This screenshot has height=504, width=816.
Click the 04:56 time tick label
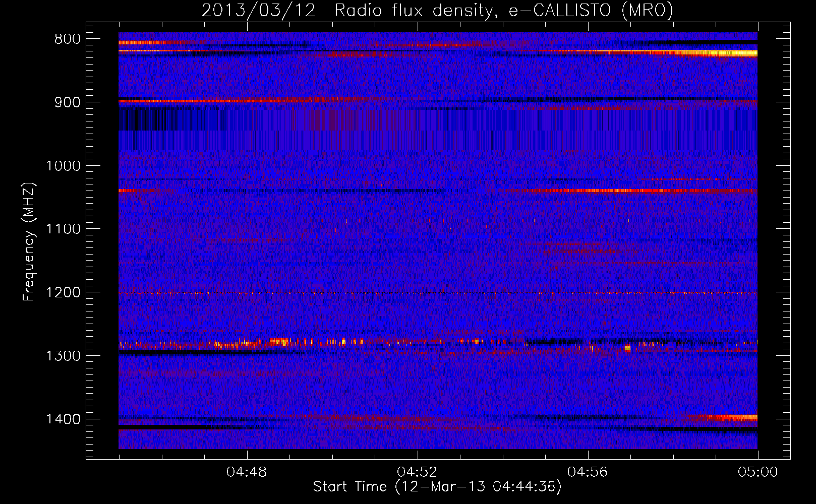click(x=588, y=472)
